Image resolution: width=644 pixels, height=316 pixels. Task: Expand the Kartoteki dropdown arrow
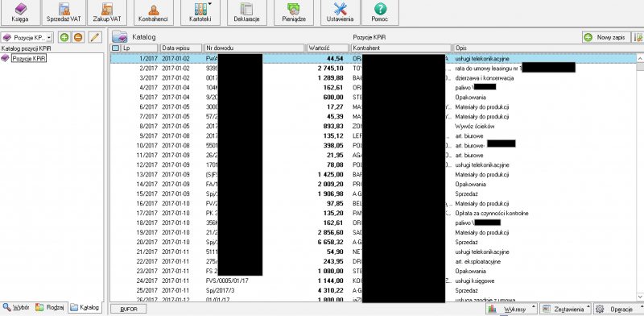point(210,4)
